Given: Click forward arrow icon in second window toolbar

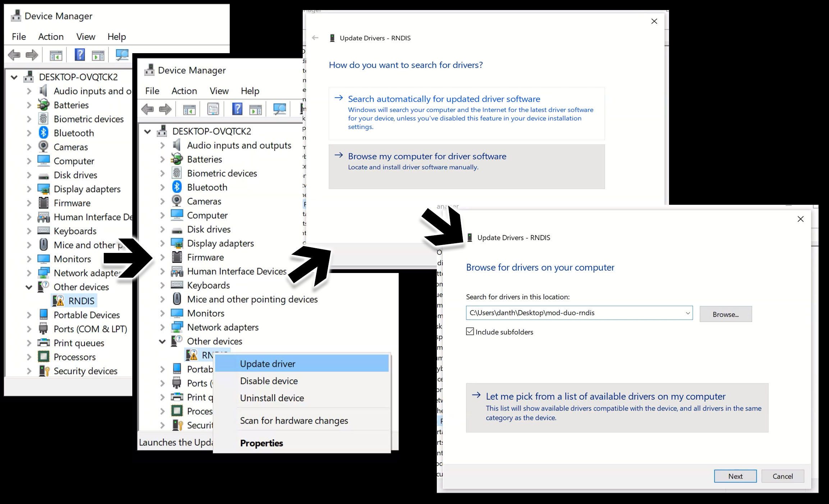Looking at the screenshot, I should pos(165,109).
